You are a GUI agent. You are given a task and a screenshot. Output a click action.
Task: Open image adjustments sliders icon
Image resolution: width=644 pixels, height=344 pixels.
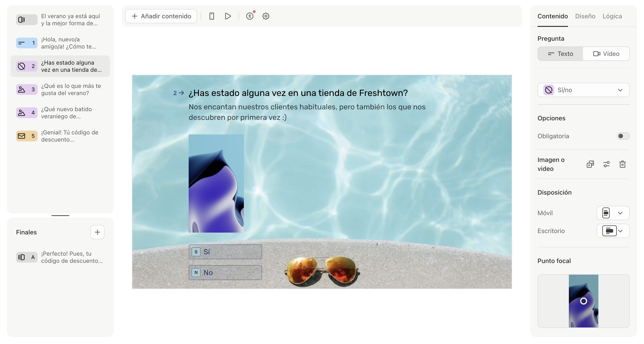[x=606, y=164]
